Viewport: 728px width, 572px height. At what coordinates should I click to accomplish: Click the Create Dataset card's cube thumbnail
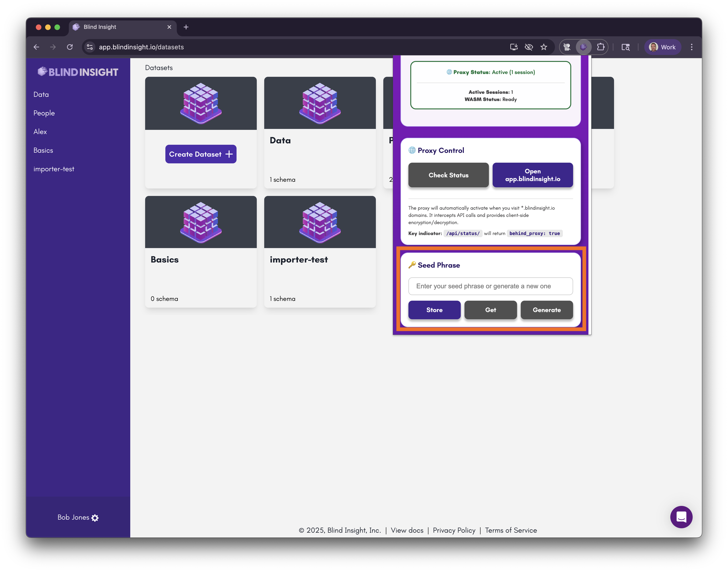[201, 103]
